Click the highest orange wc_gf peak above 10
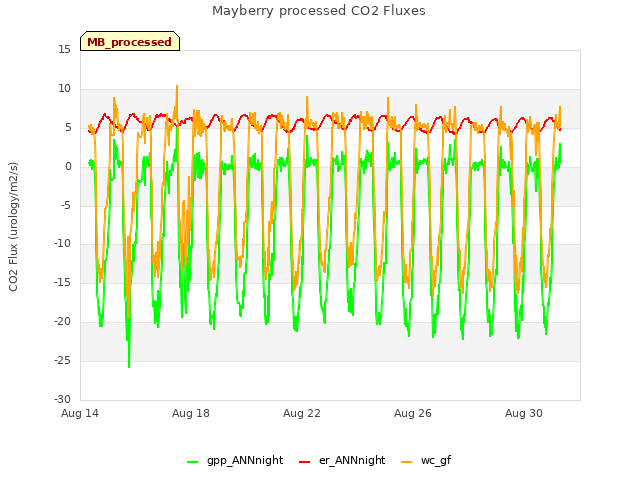 coord(177,87)
